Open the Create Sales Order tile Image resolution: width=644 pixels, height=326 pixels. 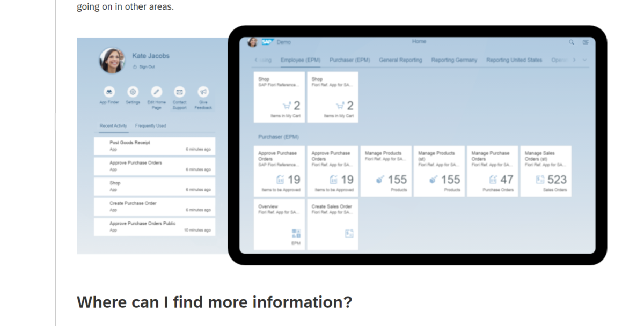[x=332, y=224]
